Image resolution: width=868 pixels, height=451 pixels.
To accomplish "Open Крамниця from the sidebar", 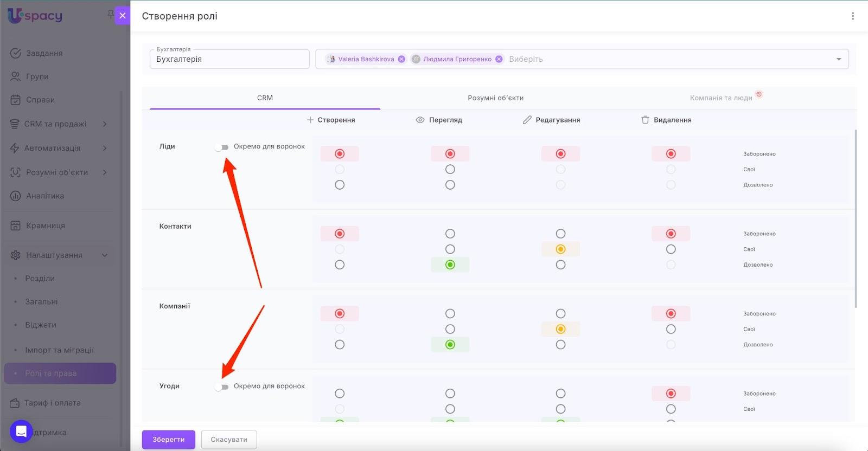I will pos(45,225).
